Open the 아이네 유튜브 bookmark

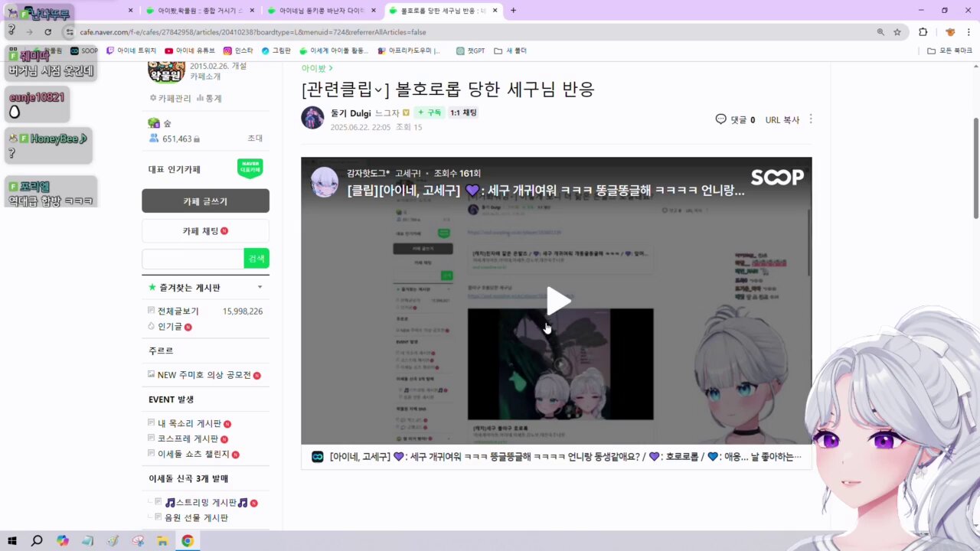tap(190, 51)
